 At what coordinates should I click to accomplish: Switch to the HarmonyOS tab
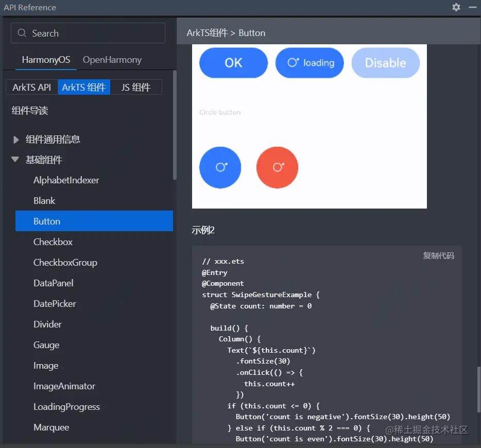coord(46,60)
